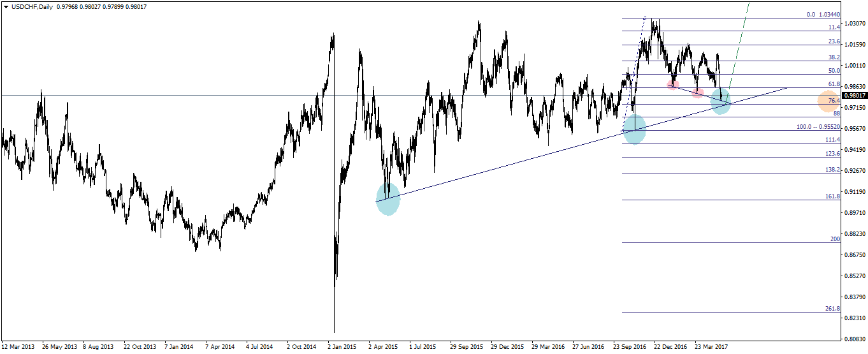Click the 138.2 Fibonacci level label
868x354 pixels.
tap(832, 170)
